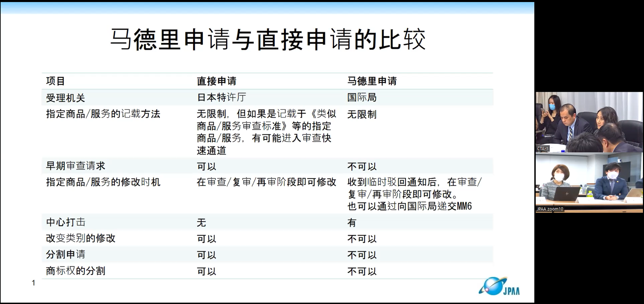The image size is (644, 304).
Task: Click the slide page number 1
Action: [33, 283]
